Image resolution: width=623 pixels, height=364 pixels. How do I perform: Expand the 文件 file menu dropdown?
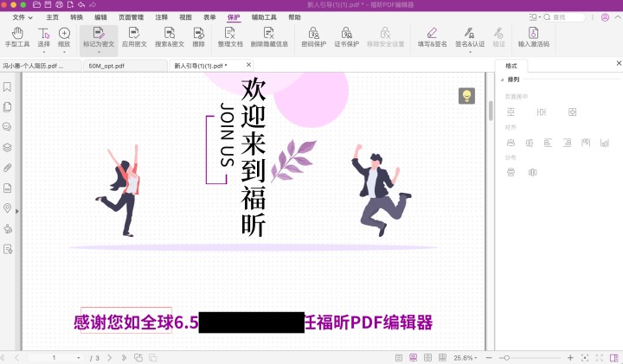click(22, 16)
